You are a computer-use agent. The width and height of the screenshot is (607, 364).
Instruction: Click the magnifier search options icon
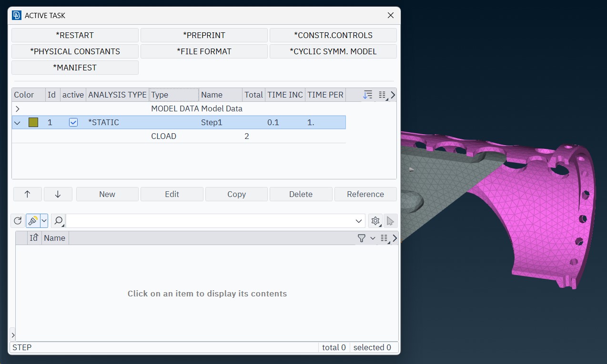tap(58, 221)
